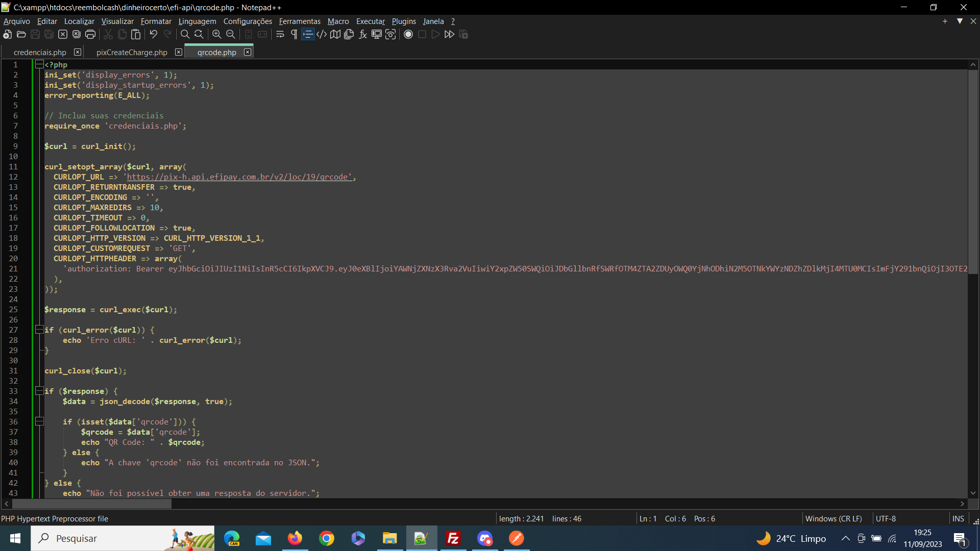Image resolution: width=980 pixels, height=551 pixels.
Task: Close the credenciais.php tab
Action: coord(78,52)
